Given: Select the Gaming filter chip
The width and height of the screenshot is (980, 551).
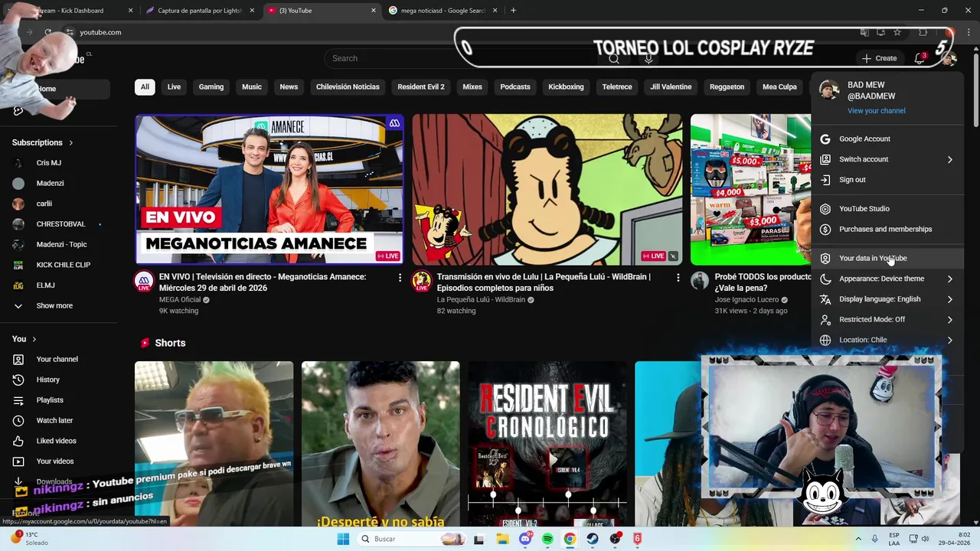Looking at the screenshot, I should (x=211, y=86).
